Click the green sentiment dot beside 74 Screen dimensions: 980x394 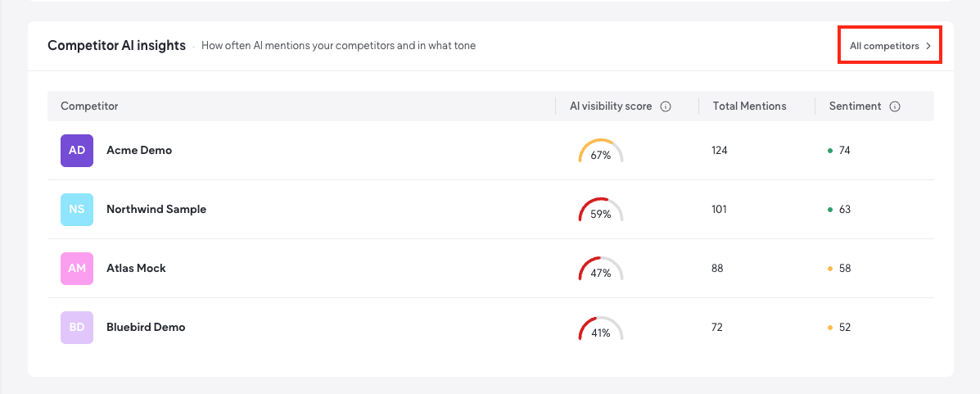click(830, 151)
